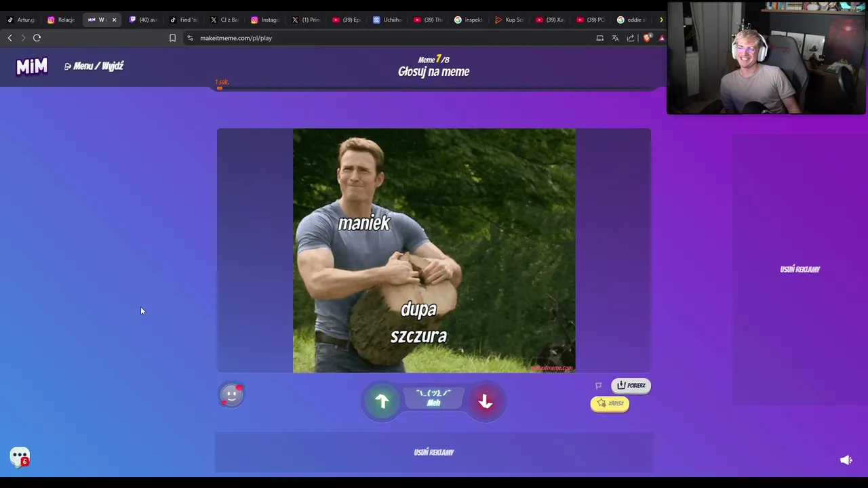
Task: Click Usuń reklamy below the meme
Action: click(x=434, y=452)
